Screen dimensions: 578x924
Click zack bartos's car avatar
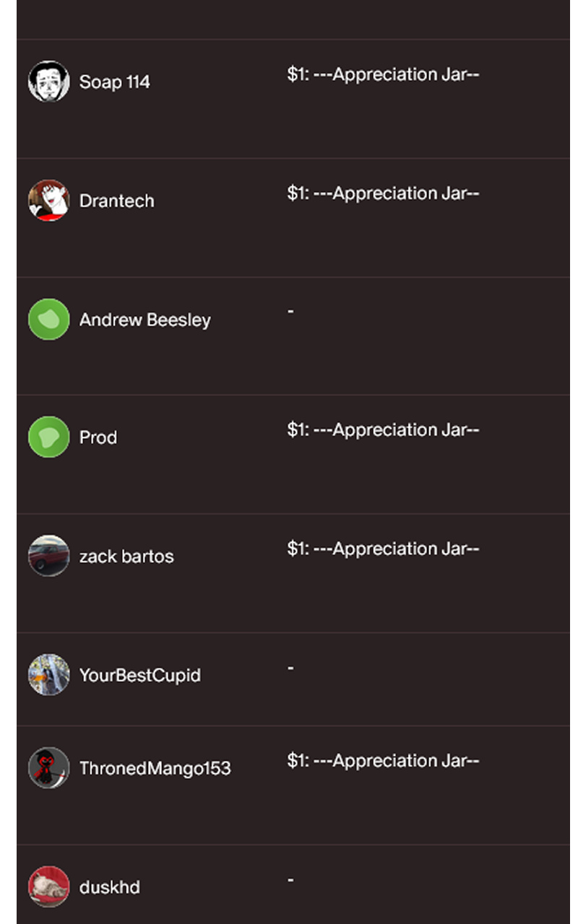tap(48, 556)
